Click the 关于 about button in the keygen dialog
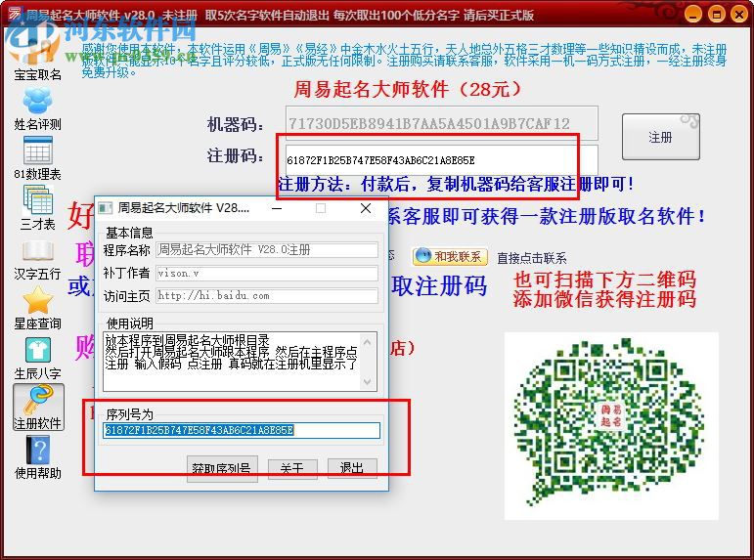754x560 pixels. tap(292, 468)
